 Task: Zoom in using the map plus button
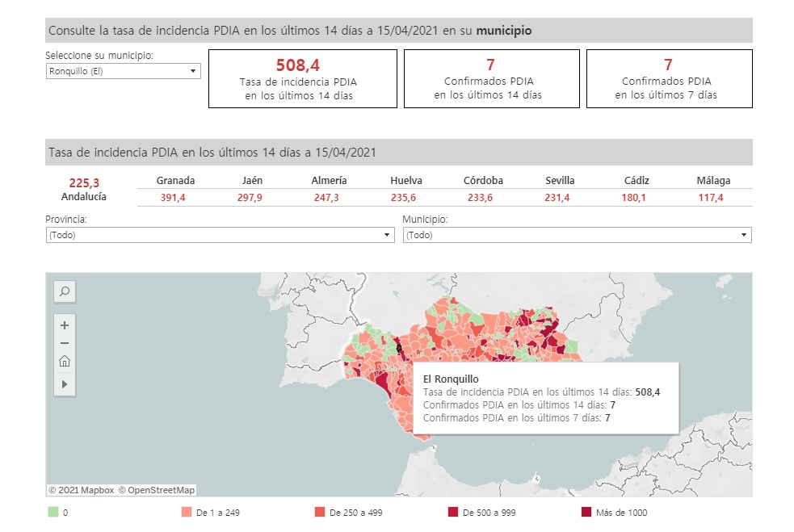[65, 325]
